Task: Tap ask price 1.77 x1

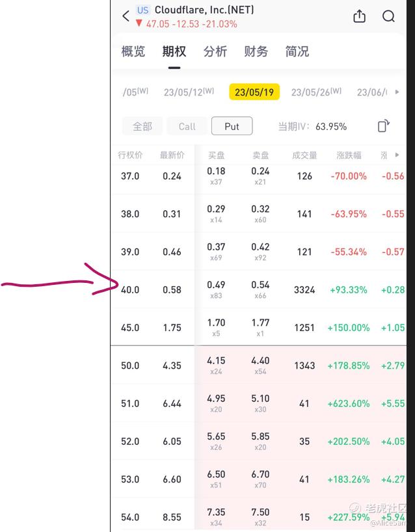Action: point(261,327)
